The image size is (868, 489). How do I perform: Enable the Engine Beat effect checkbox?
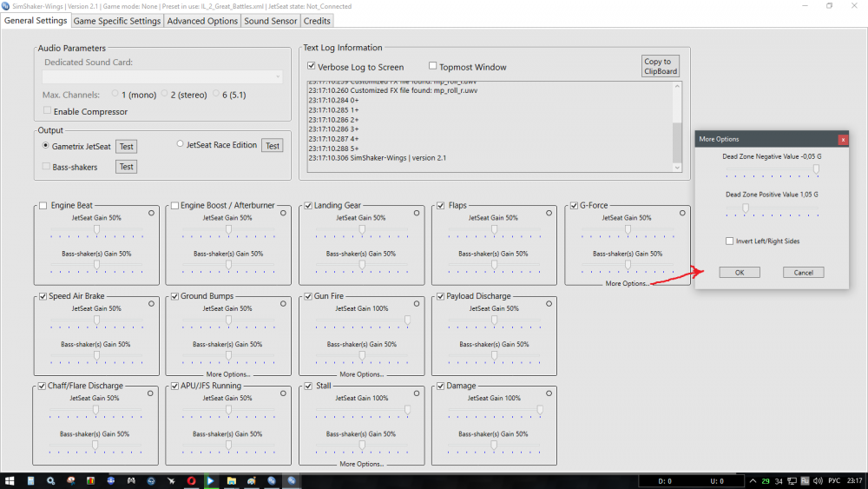click(x=43, y=206)
